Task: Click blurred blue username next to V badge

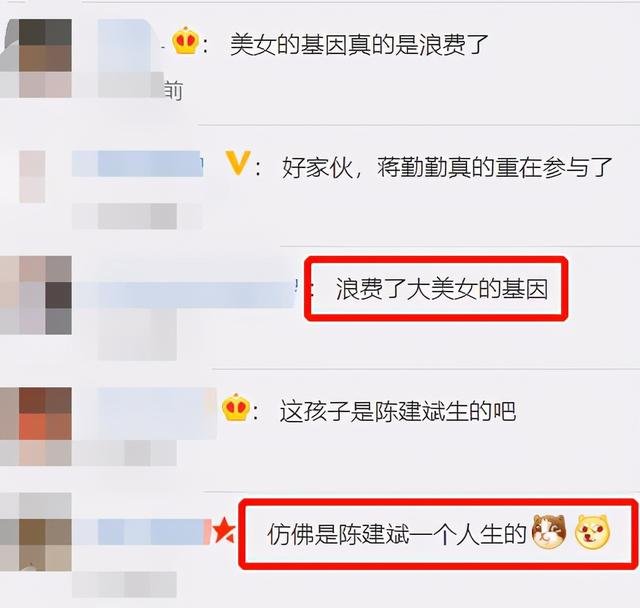Action: [138, 164]
